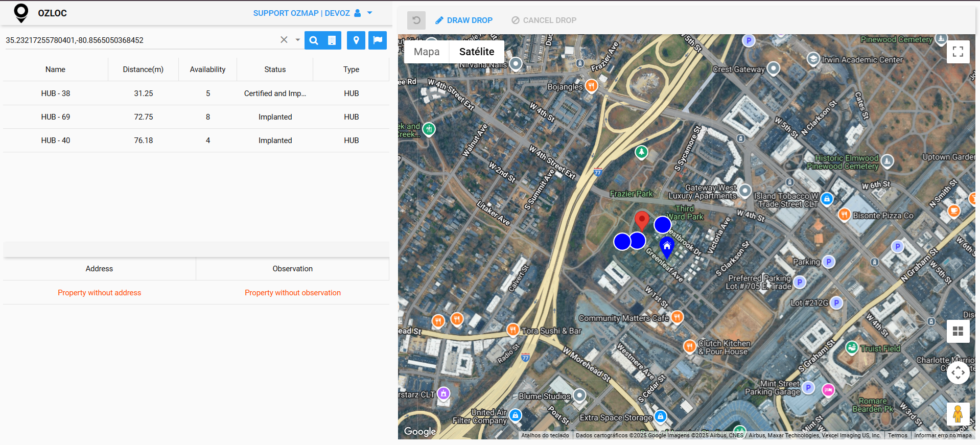Select the HUB - 40 row

[x=196, y=140]
